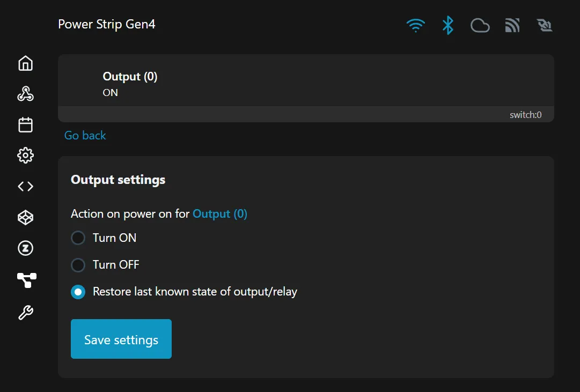580x392 pixels.
Task: Select Restore last known state radio option
Action: coord(78,292)
